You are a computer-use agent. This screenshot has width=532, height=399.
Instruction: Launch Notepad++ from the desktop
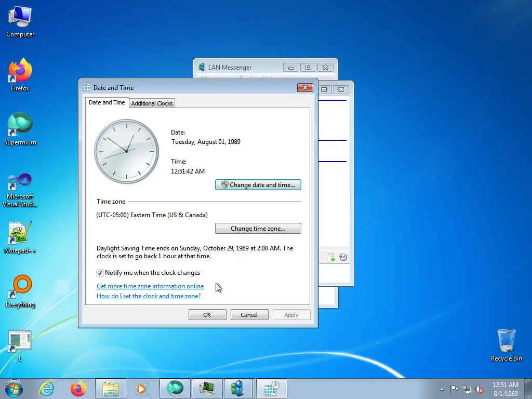pyautogui.click(x=20, y=237)
